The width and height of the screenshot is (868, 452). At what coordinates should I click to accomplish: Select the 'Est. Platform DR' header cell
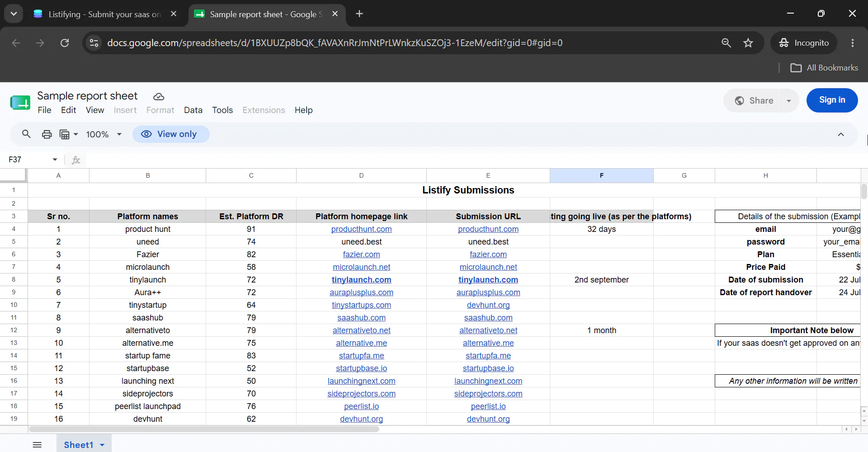pos(251,217)
